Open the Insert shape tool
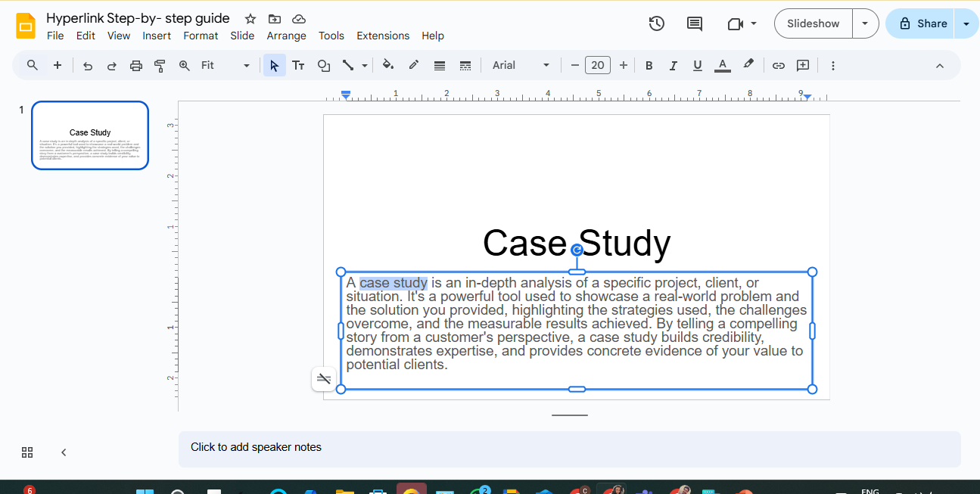980x494 pixels. (324, 65)
